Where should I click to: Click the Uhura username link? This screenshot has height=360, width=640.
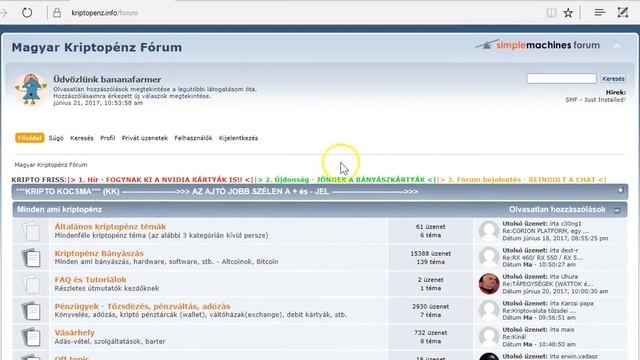point(569,277)
